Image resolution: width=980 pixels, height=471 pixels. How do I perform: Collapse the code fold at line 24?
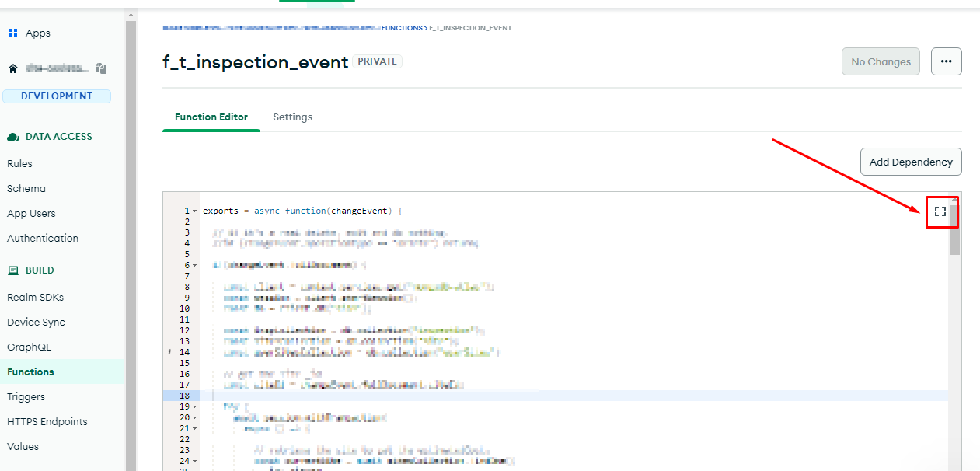194,461
